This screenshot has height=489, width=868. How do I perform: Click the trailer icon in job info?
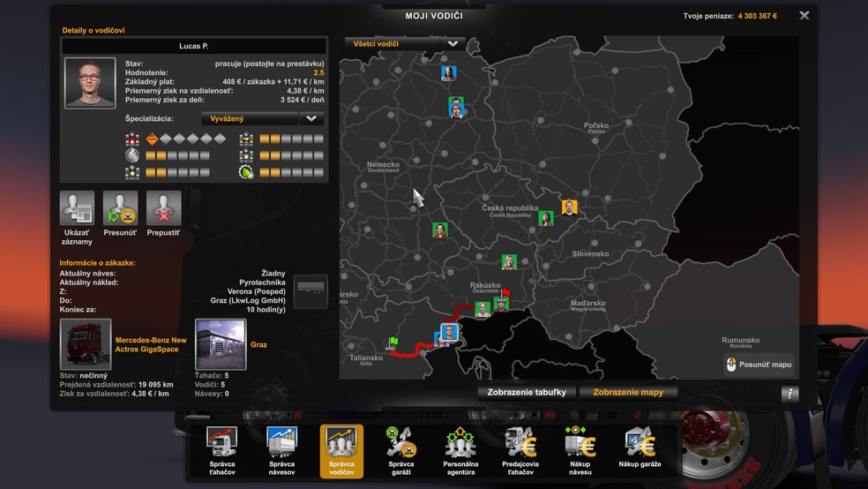click(311, 290)
